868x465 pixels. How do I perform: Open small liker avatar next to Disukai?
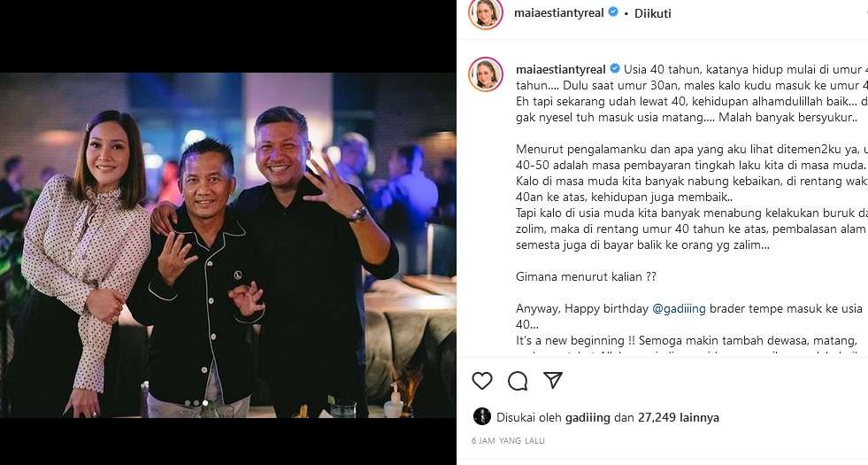tap(482, 417)
